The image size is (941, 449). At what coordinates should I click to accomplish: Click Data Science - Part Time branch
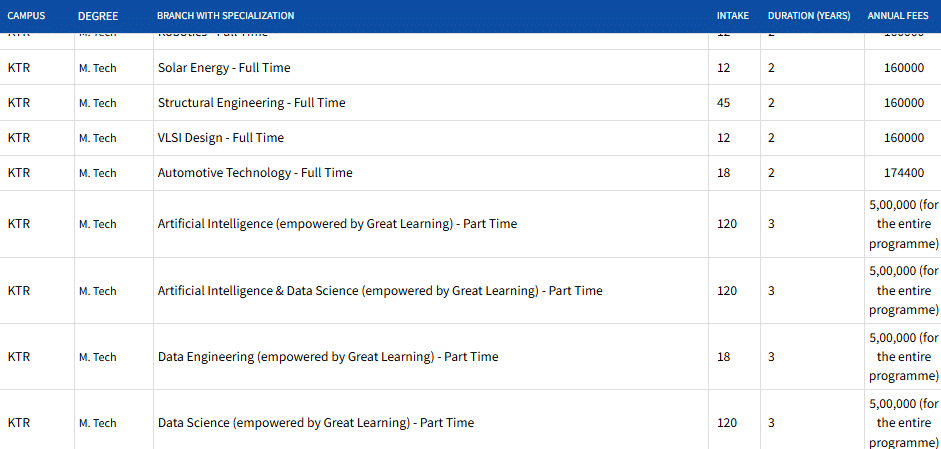[316, 423]
